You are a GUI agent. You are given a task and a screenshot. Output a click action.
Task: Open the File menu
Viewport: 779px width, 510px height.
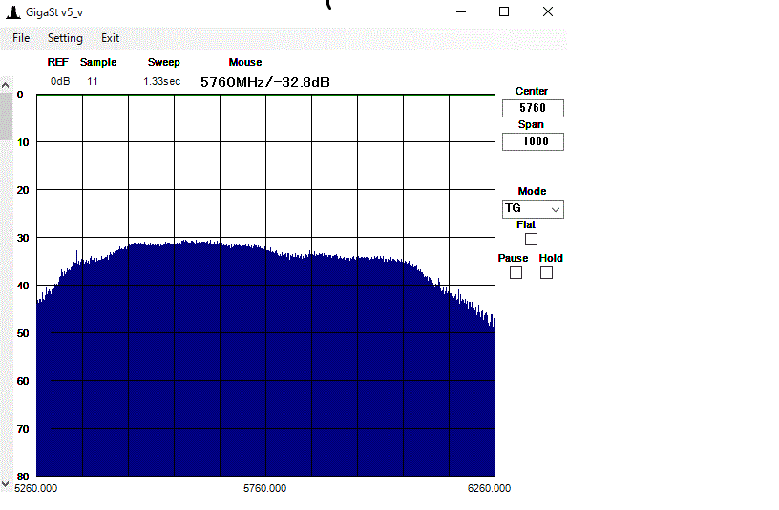21,38
